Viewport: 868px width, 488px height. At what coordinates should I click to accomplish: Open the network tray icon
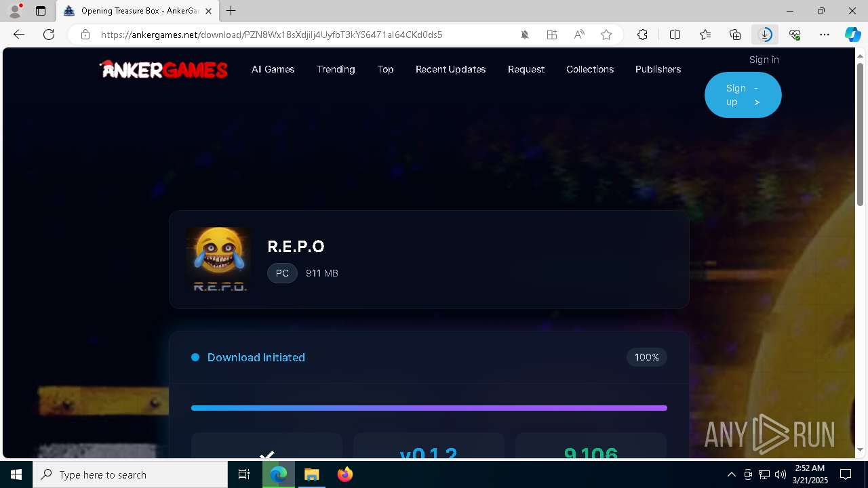coord(764,474)
